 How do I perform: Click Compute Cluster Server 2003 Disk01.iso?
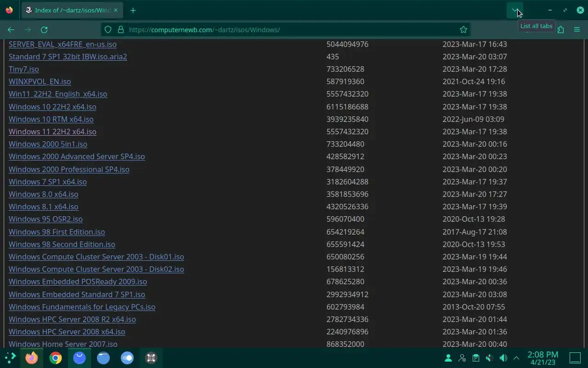pos(96,257)
